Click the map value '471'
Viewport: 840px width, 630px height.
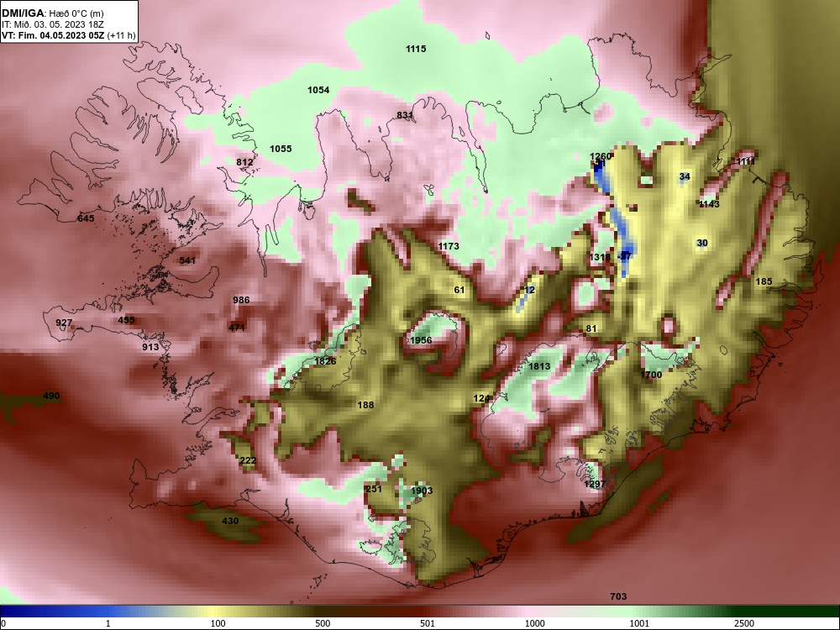click(x=237, y=328)
